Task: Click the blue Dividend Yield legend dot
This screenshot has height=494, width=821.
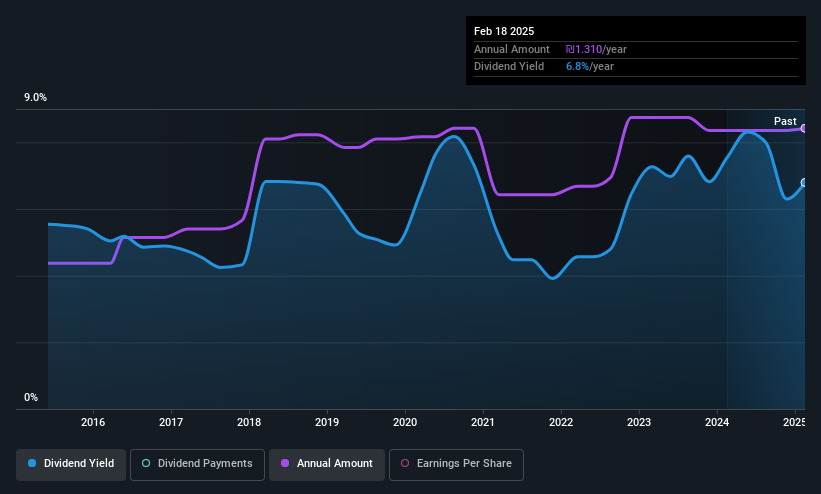Action: pos(32,463)
